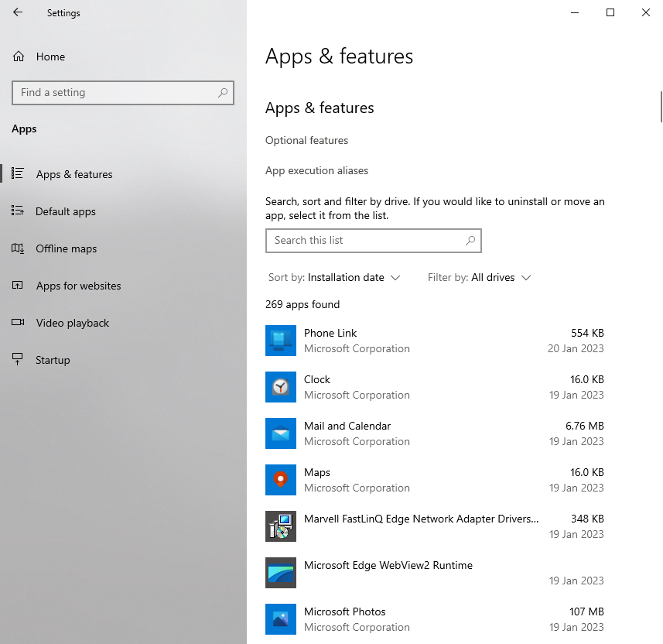Select the Maps app name
The image size is (663, 644).
coord(317,473)
